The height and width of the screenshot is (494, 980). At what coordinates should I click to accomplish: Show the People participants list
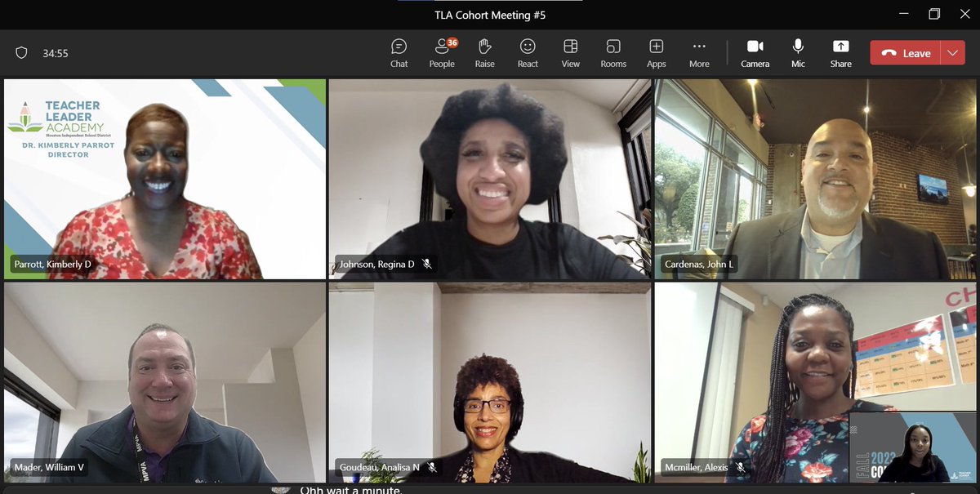pyautogui.click(x=442, y=53)
